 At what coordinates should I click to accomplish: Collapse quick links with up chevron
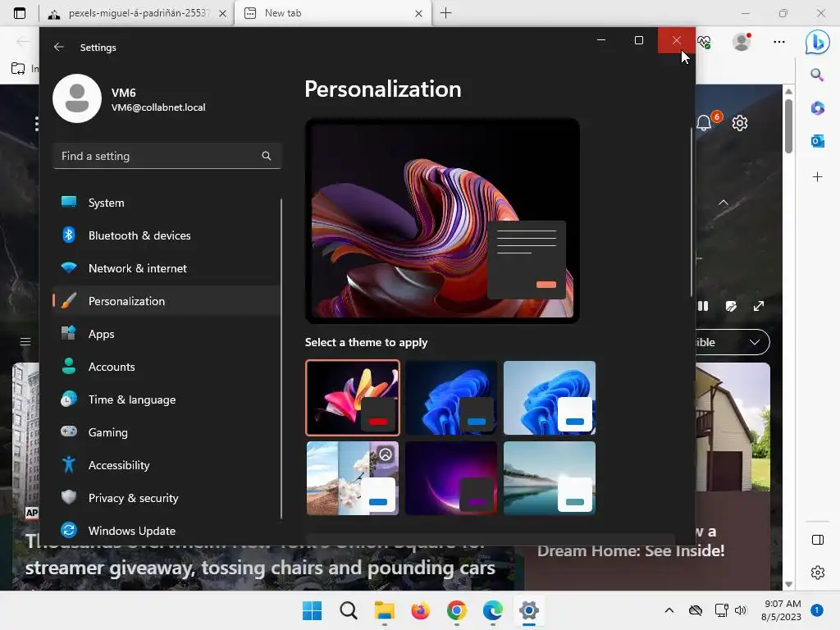pos(724,203)
